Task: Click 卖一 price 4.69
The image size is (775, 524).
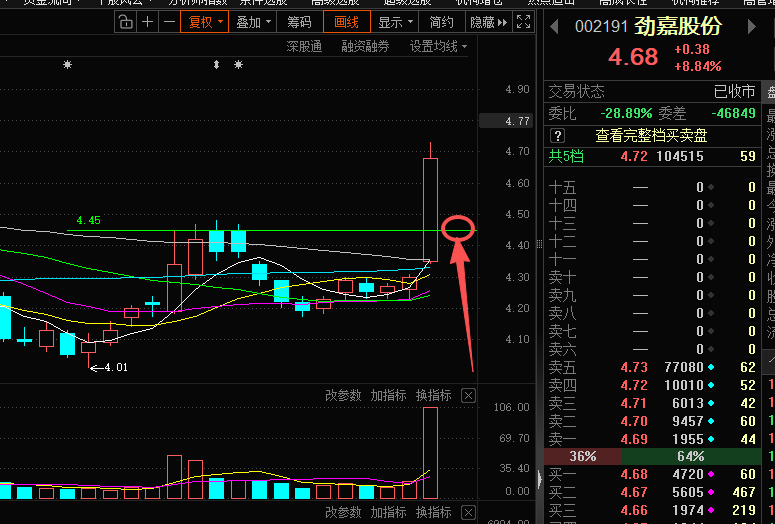Action: [634, 439]
